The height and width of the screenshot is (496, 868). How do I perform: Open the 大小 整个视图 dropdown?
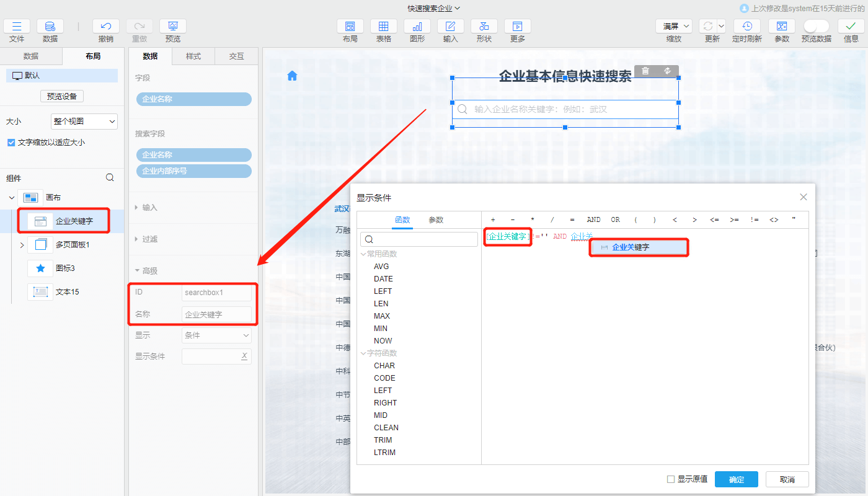point(84,122)
